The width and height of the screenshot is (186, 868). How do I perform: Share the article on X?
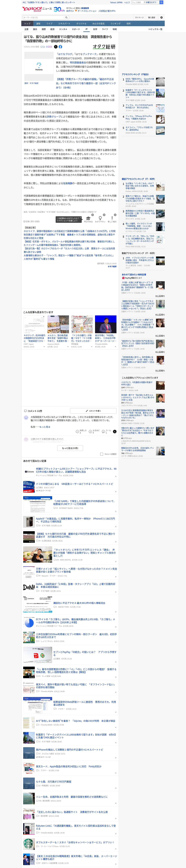[x=56, y=47]
